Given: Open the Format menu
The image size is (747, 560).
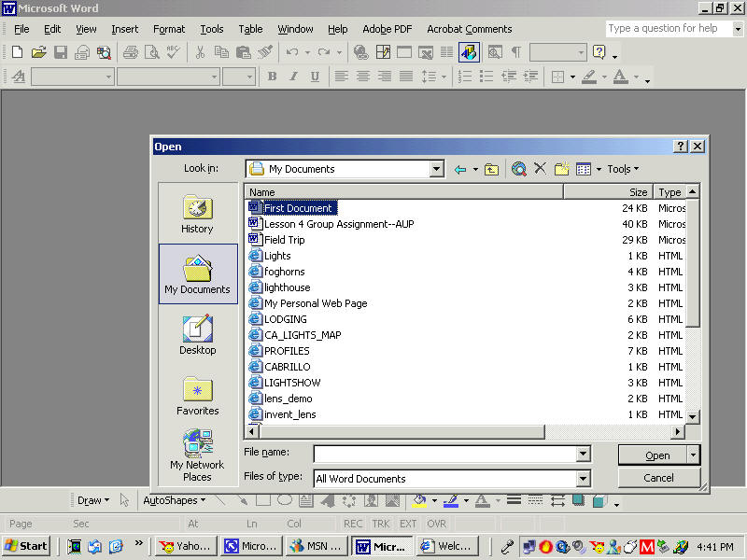Looking at the screenshot, I should 169,29.
